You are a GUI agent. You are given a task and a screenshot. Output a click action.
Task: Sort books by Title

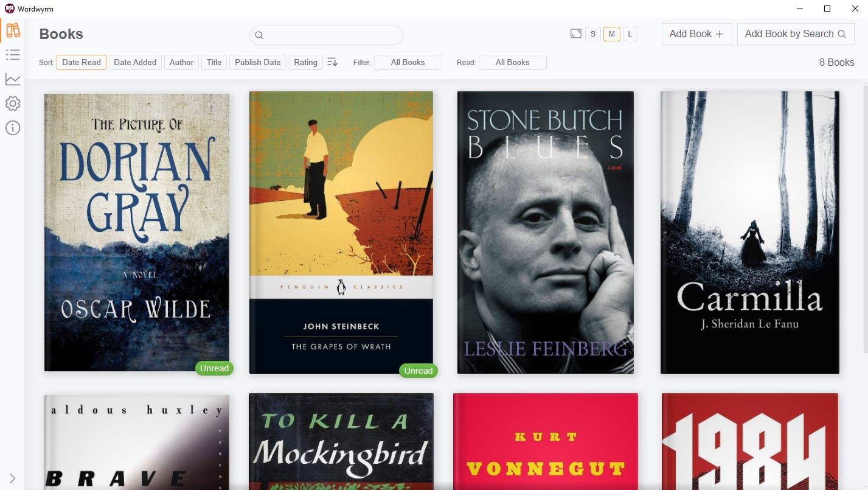pyautogui.click(x=214, y=62)
